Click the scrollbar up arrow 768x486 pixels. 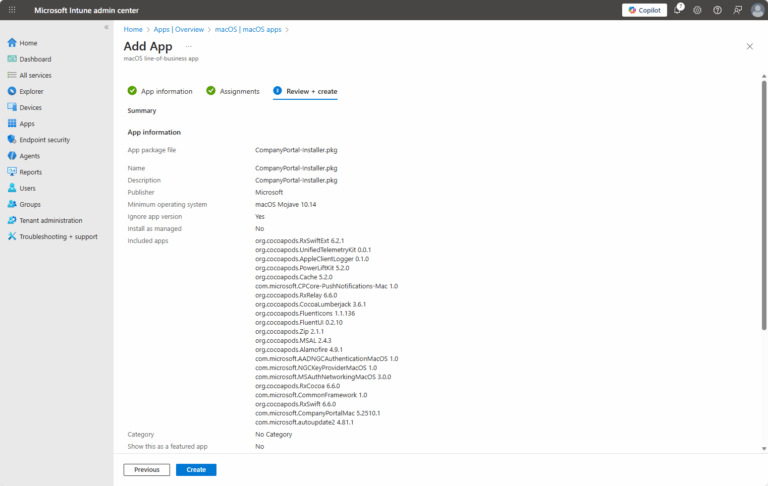coord(764,76)
